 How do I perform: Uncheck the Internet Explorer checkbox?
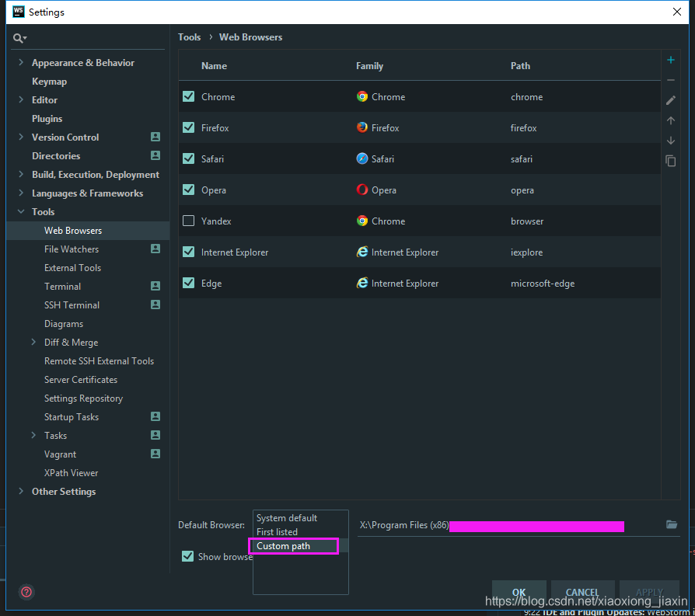click(x=188, y=252)
